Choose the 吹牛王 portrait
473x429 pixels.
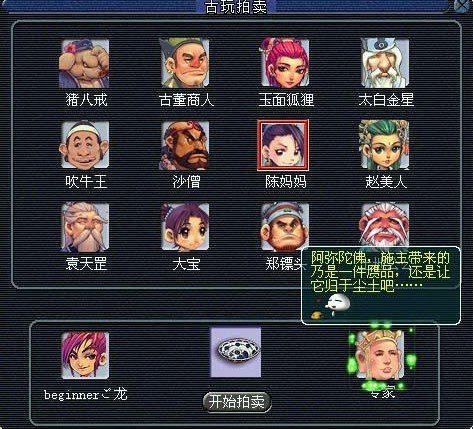point(84,145)
